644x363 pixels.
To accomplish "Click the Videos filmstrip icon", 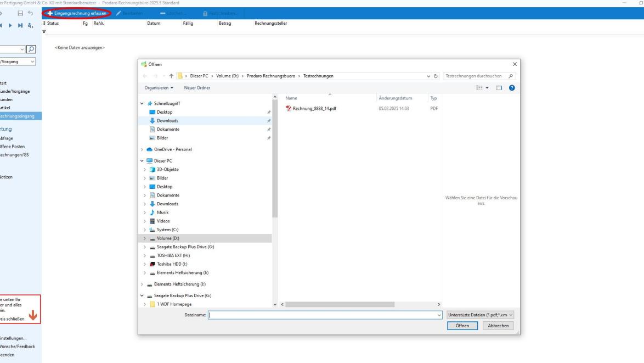I will (x=152, y=221).
